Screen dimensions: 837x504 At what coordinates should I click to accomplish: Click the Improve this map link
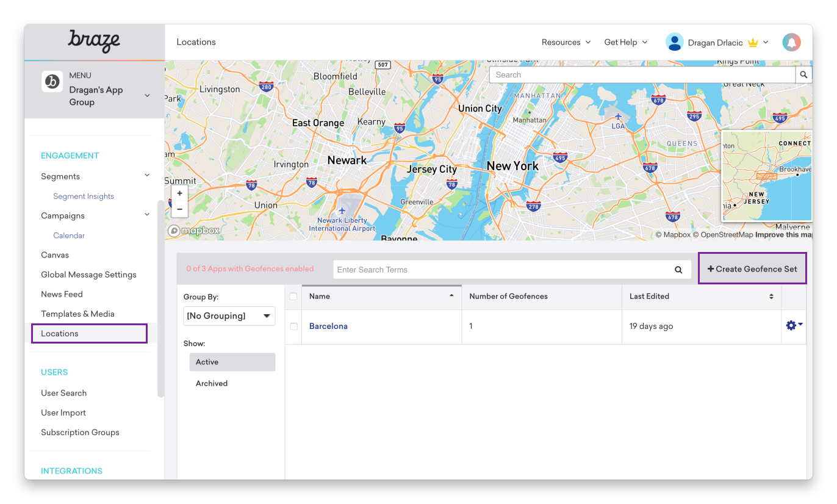[x=783, y=235]
